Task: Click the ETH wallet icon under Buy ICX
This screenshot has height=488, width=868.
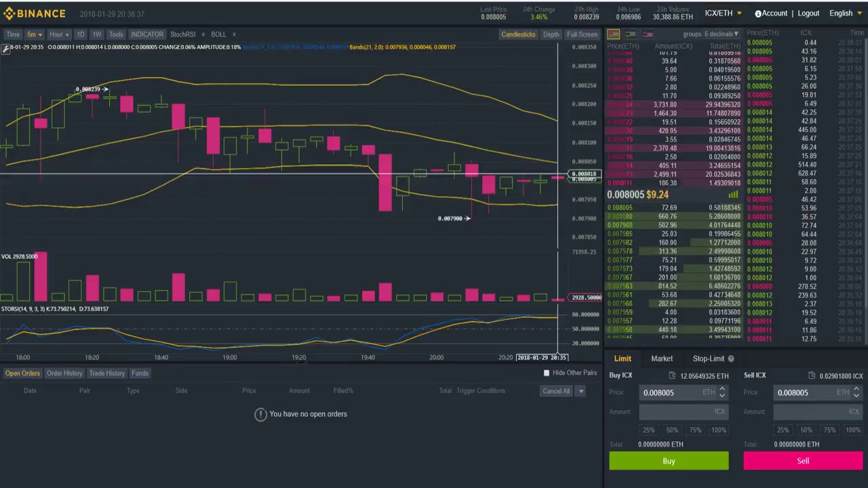Action: tap(672, 375)
